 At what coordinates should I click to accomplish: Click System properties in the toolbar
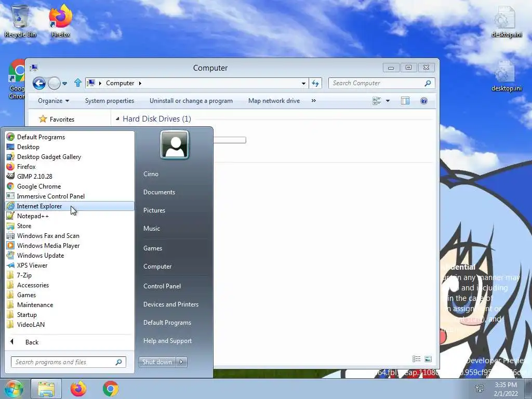pyautogui.click(x=110, y=101)
